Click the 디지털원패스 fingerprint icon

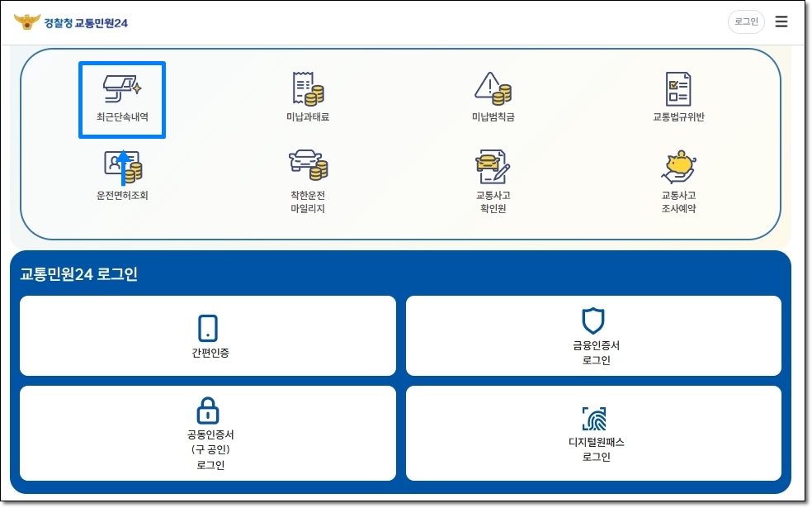[594, 419]
